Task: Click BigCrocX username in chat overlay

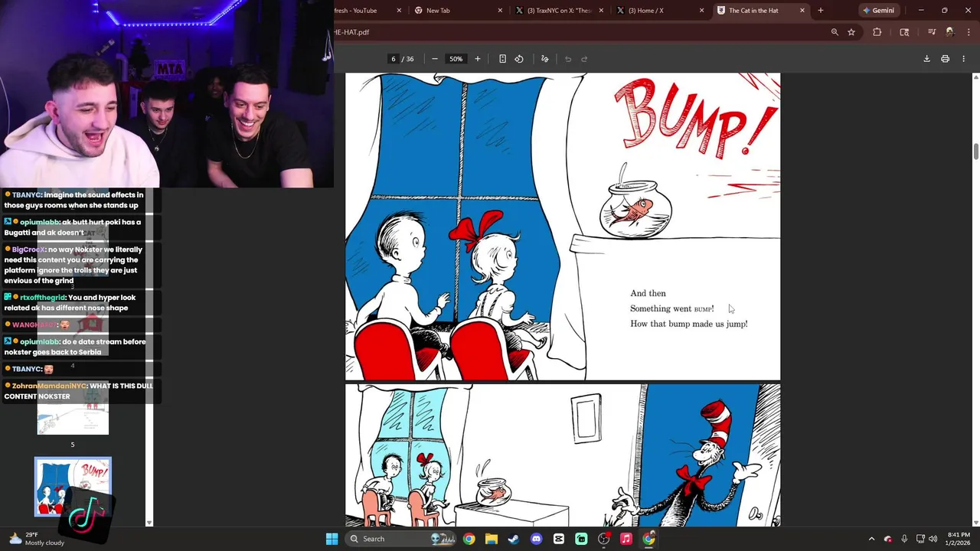Action: [29, 249]
